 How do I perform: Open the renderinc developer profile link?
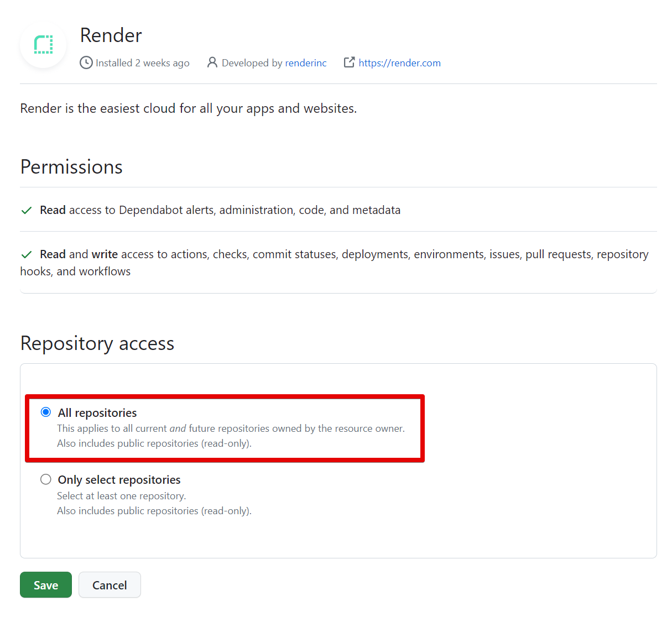pyautogui.click(x=306, y=62)
